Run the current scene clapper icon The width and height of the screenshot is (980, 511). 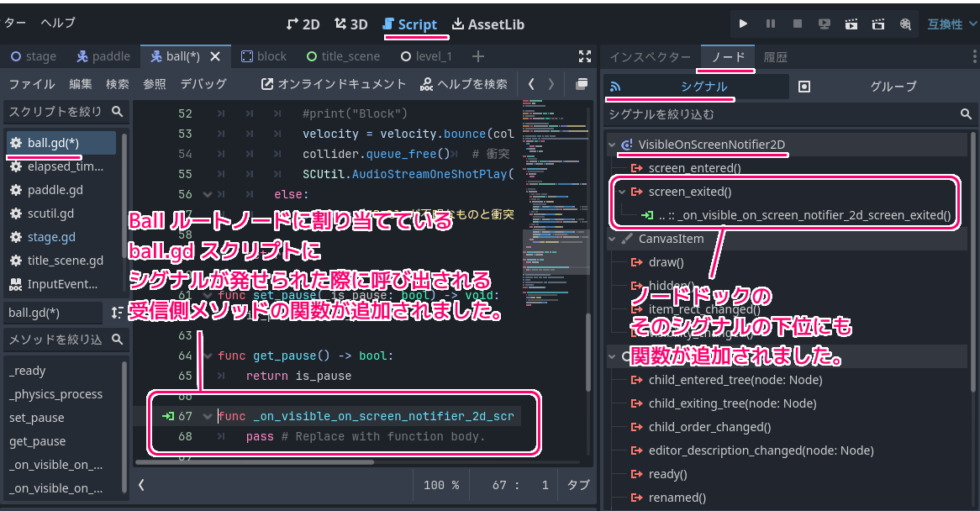(851, 24)
